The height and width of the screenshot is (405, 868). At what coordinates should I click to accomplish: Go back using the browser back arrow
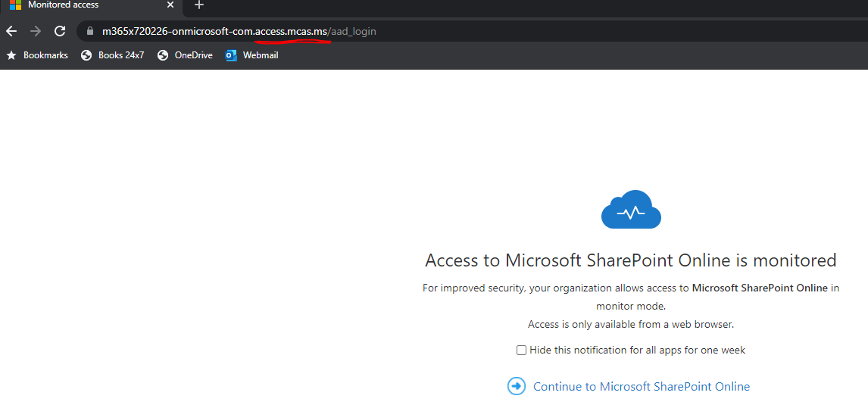[11, 32]
